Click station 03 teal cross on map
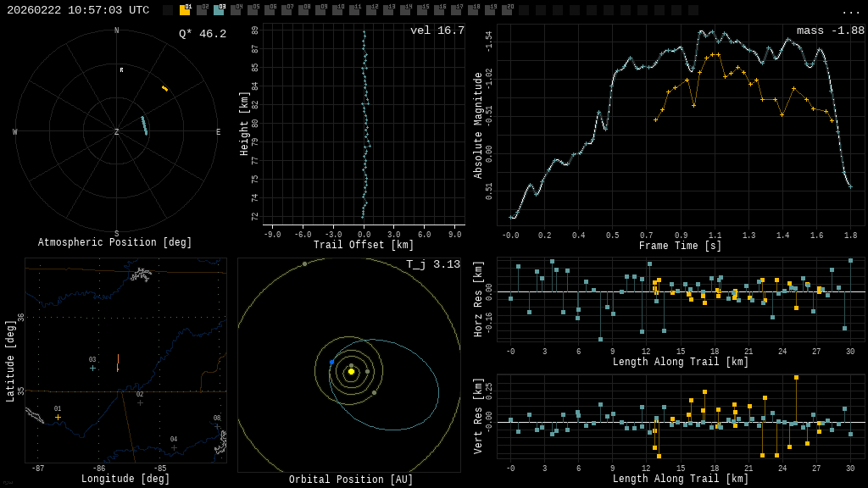868x488 pixels. point(92,368)
